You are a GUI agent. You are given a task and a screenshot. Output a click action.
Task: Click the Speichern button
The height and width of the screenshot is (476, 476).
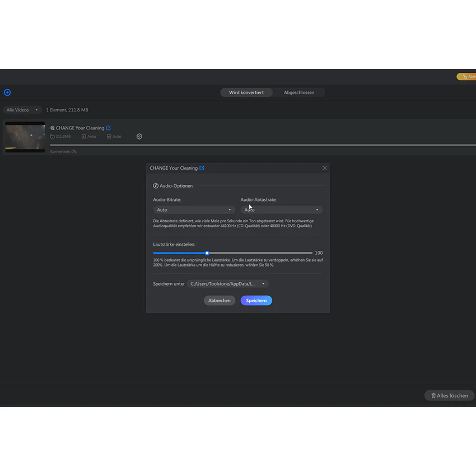(256, 301)
